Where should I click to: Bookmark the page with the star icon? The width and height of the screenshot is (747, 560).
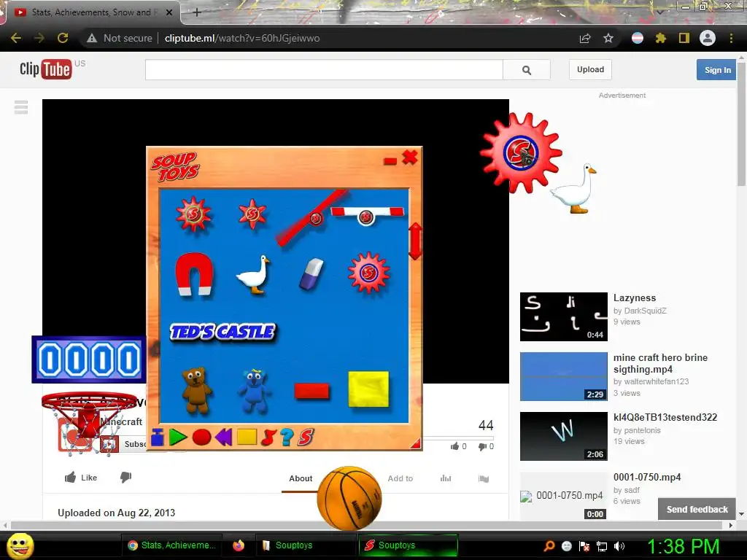coord(608,38)
